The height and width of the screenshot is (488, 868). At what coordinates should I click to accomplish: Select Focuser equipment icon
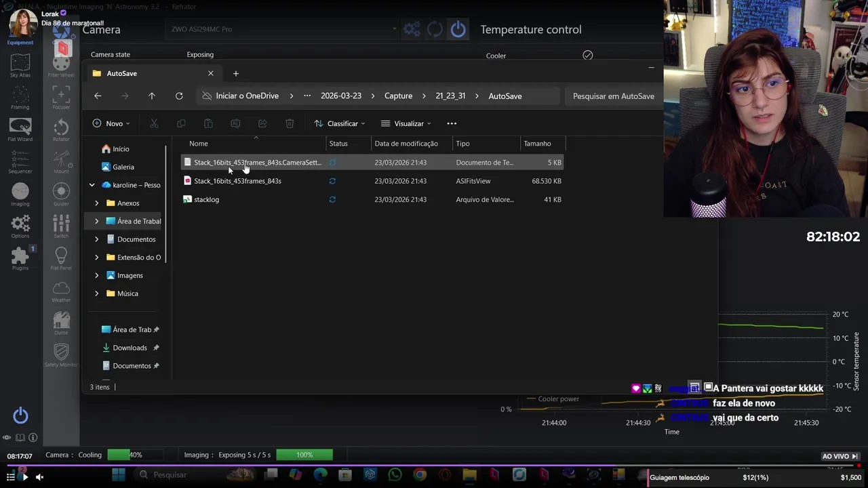point(61,98)
